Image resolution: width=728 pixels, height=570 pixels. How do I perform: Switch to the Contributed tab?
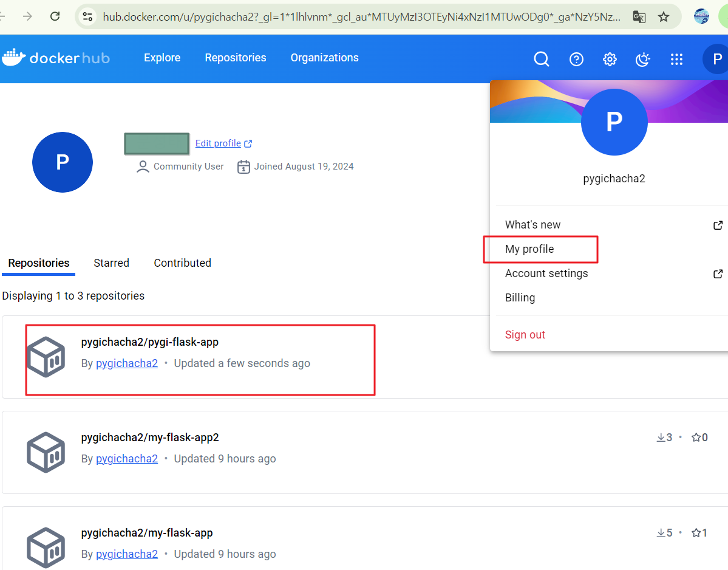[x=183, y=263]
